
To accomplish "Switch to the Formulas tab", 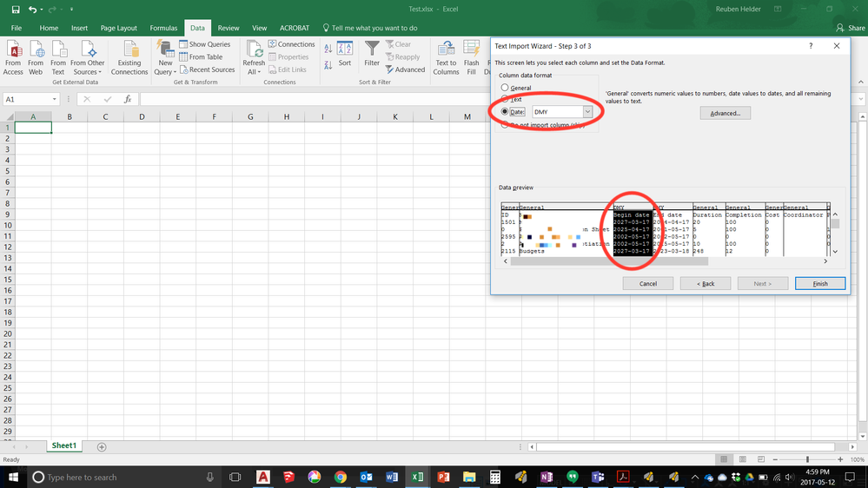I will pos(163,28).
